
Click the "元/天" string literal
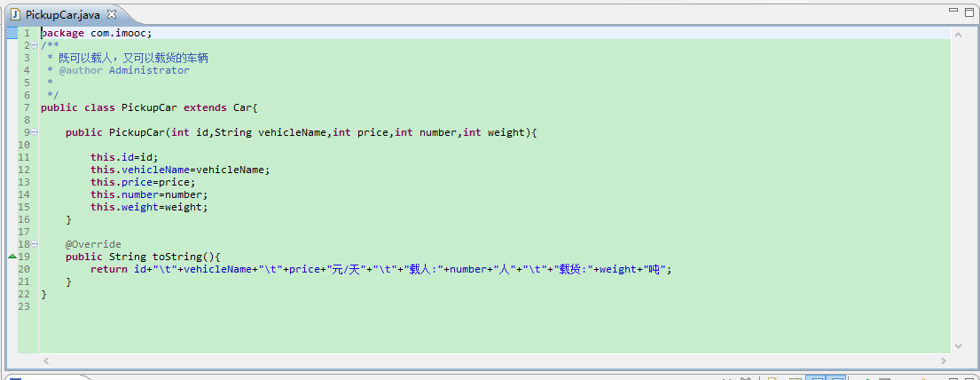point(346,269)
